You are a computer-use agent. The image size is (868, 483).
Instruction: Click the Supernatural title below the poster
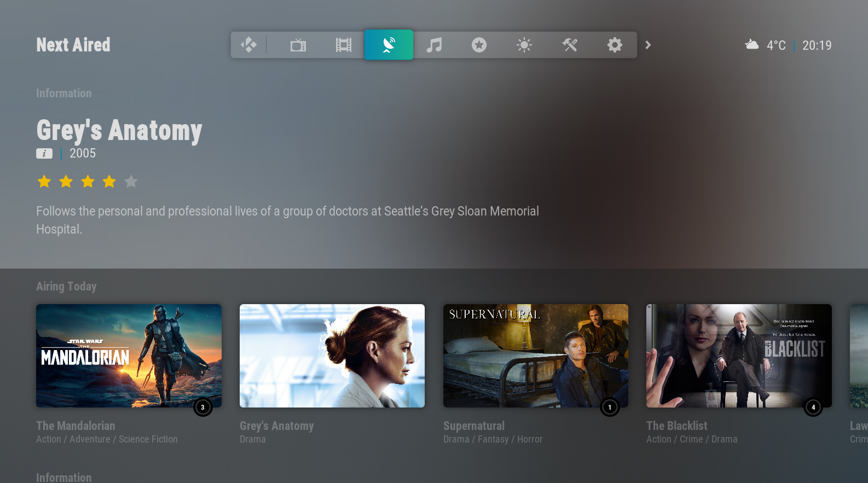[x=474, y=426]
